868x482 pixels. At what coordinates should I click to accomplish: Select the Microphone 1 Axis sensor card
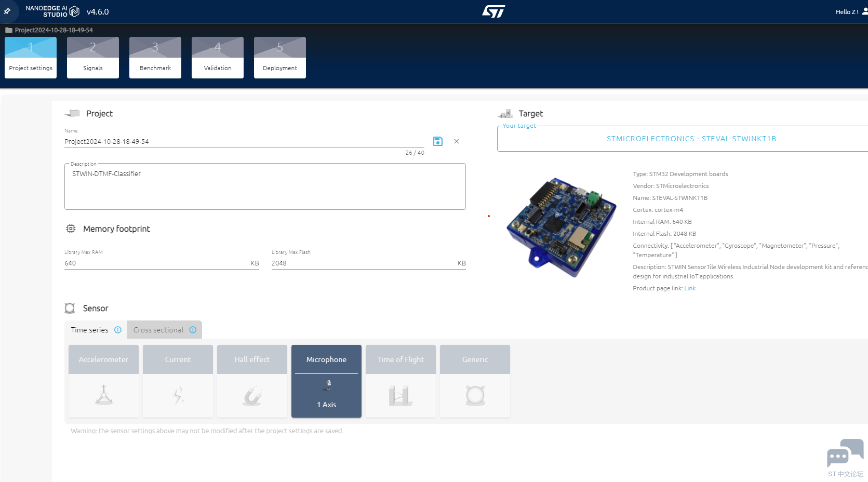tap(326, 381)
